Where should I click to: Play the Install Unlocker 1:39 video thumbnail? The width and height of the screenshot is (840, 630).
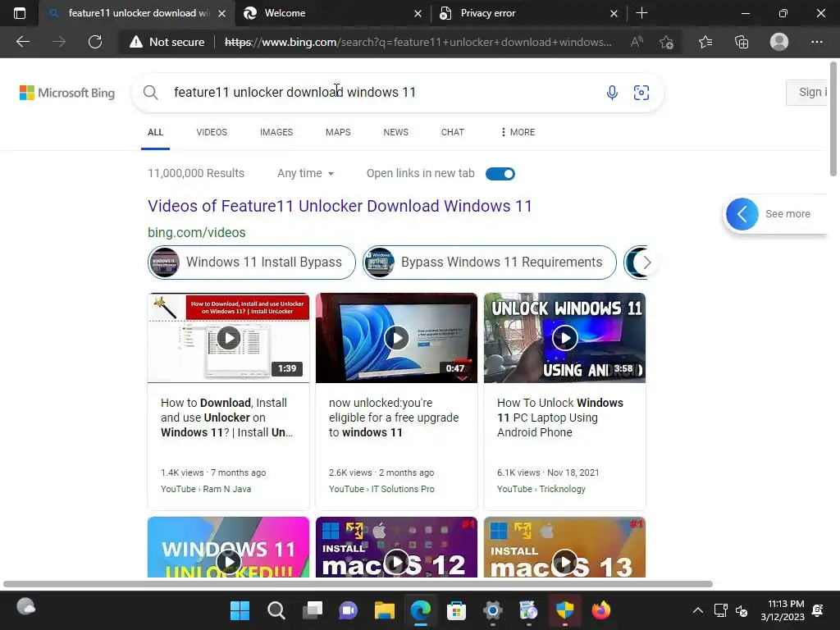(228, 337)
